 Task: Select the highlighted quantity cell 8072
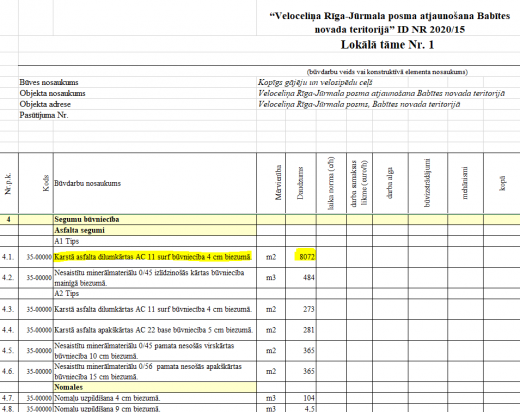(301, 257)
